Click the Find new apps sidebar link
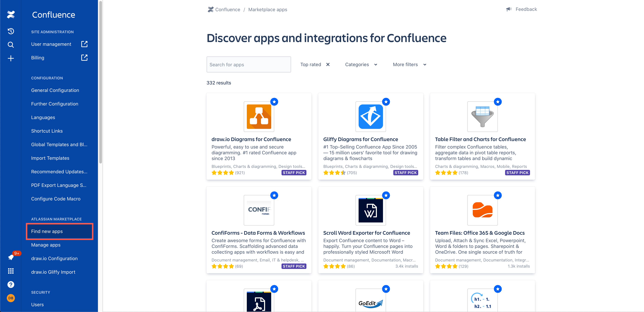Image resolution: width=644 pixels, height=312 pixels. (x=47, y=231)
